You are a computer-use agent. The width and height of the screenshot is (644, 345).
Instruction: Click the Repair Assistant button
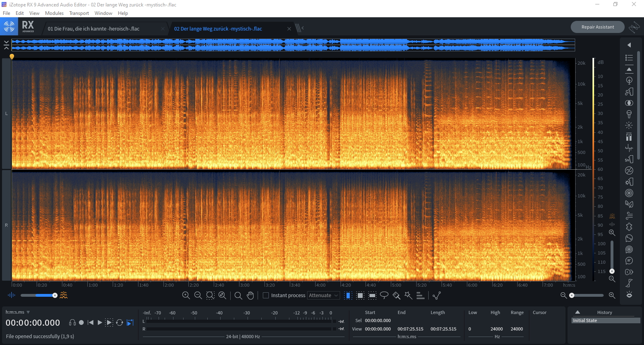point(597,27)
